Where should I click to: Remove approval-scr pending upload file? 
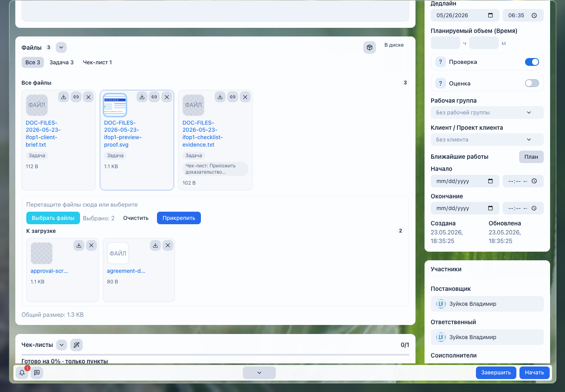(91, 245)
